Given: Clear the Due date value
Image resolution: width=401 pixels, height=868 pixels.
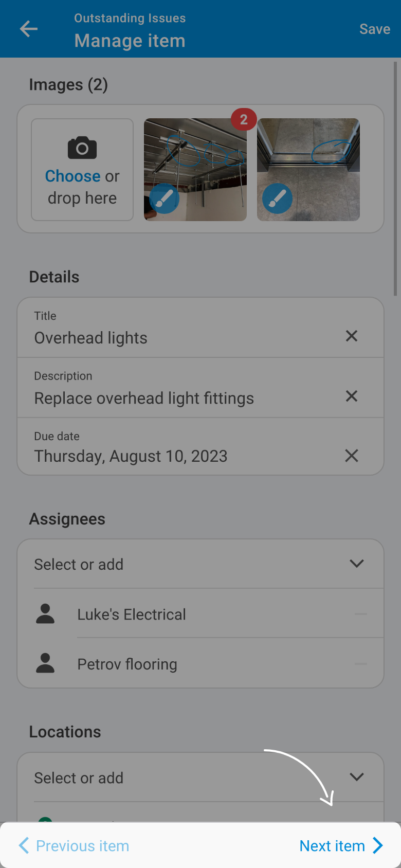Looking at the screenshot, I should pos(352,456).
